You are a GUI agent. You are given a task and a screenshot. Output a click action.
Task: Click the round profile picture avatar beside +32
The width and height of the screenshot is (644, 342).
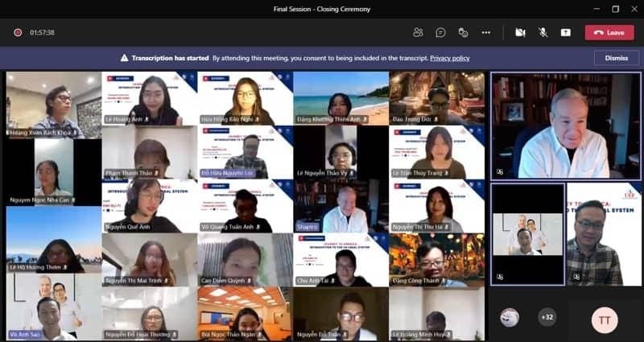pos(510,317)
